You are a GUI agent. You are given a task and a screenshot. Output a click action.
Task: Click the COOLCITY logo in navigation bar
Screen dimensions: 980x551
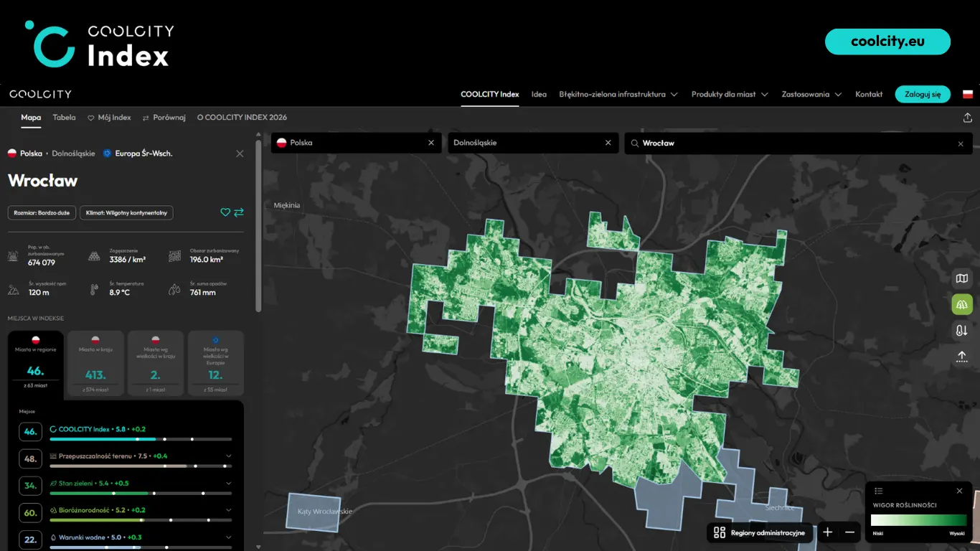pos(40,94)
